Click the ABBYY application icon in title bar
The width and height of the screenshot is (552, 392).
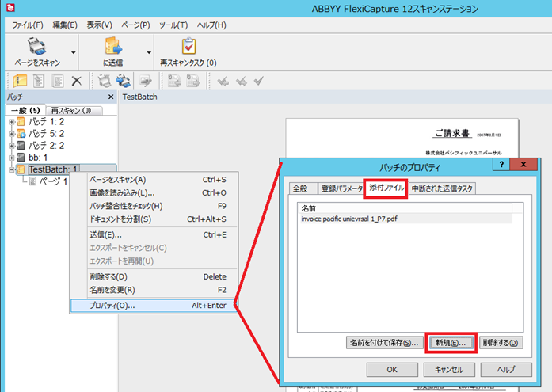[x=10, y=7]
